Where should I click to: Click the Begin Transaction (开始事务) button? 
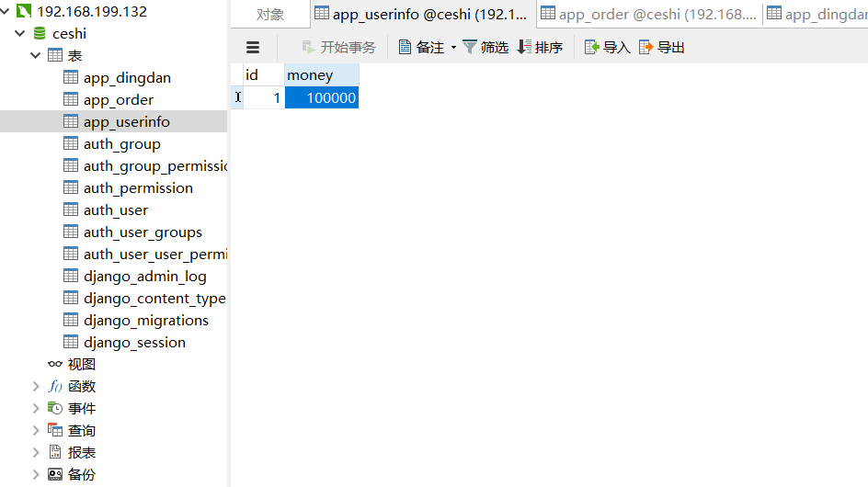338,47
